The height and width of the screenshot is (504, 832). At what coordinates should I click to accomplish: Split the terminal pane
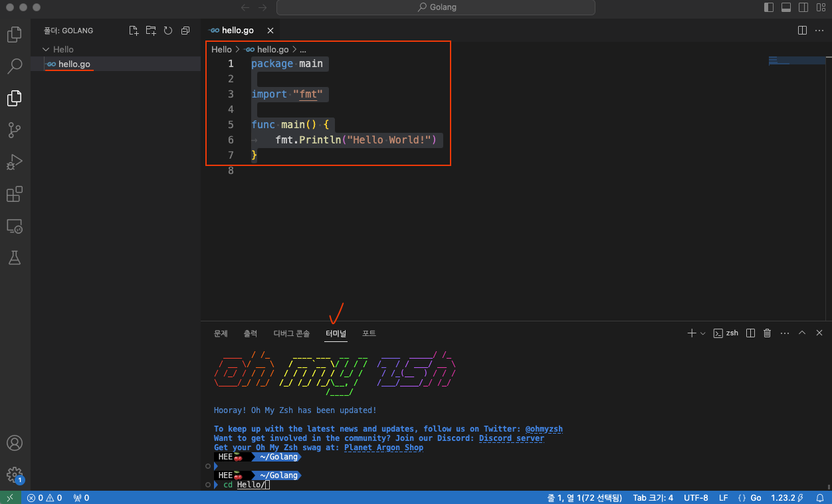point(750,333)
